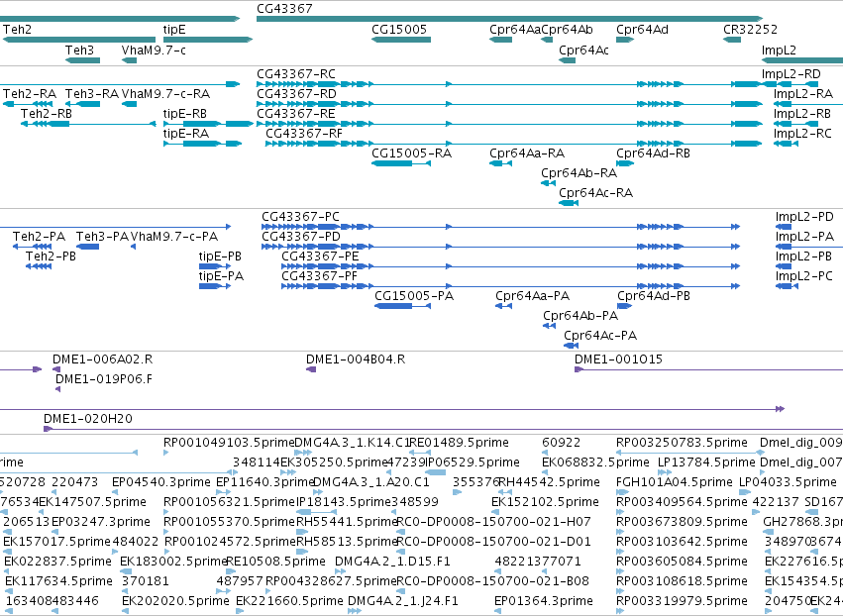Select the CR32252 gene label
Screen dimensions: 843x616
(x=751, y=29)
